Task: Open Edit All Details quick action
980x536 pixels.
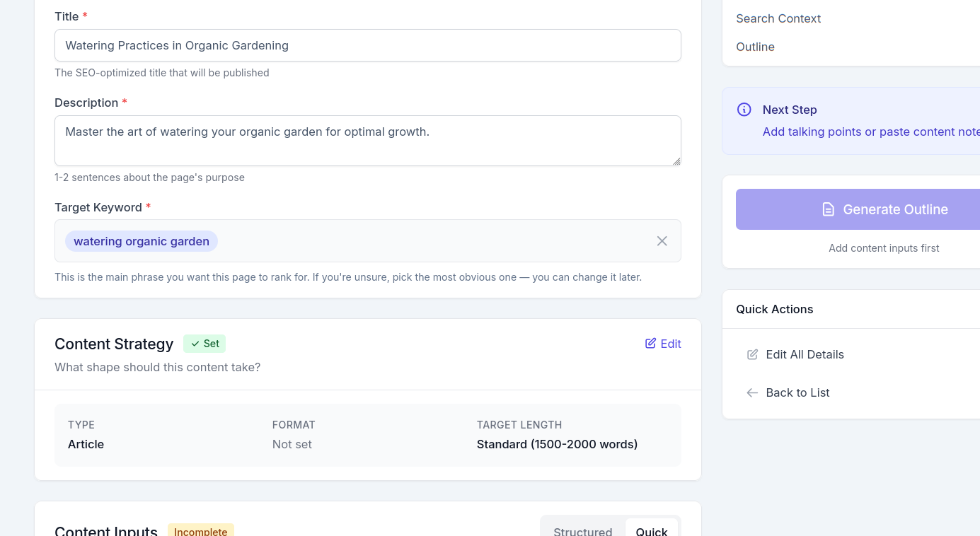Action: 805,354
